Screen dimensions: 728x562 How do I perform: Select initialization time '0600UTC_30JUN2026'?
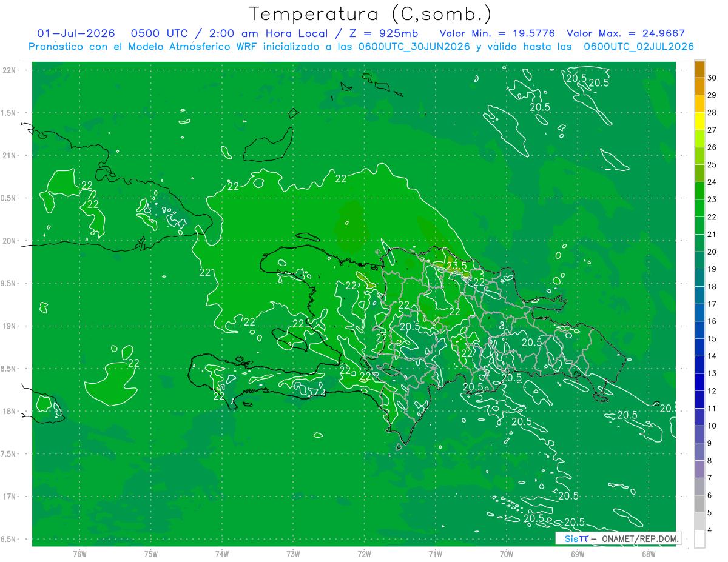(x=413, y=47)
